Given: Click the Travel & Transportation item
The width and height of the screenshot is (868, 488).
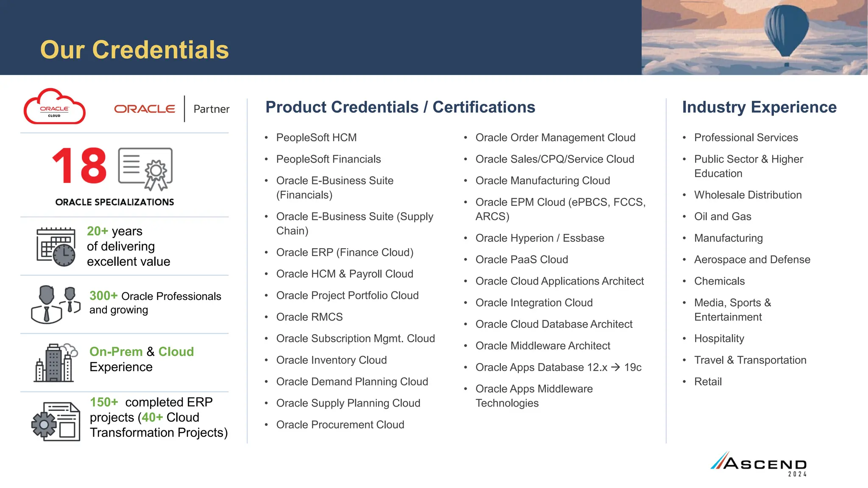Looking at the screenshot, I should click(750, 360).
